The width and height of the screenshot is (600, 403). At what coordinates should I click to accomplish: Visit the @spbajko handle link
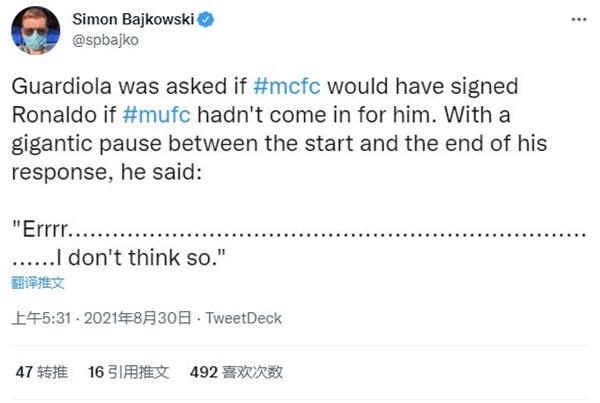pyautogui.click(x=106, y=40)
